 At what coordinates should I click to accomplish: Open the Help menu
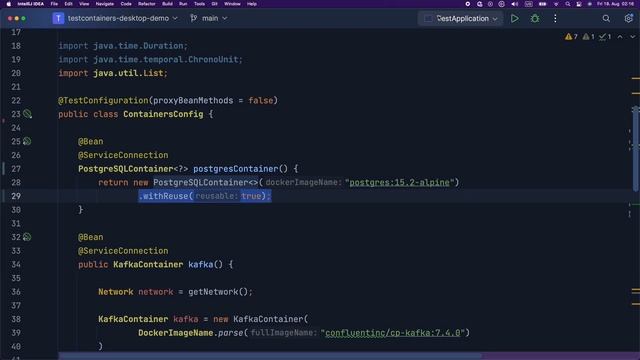coord(252,4)
